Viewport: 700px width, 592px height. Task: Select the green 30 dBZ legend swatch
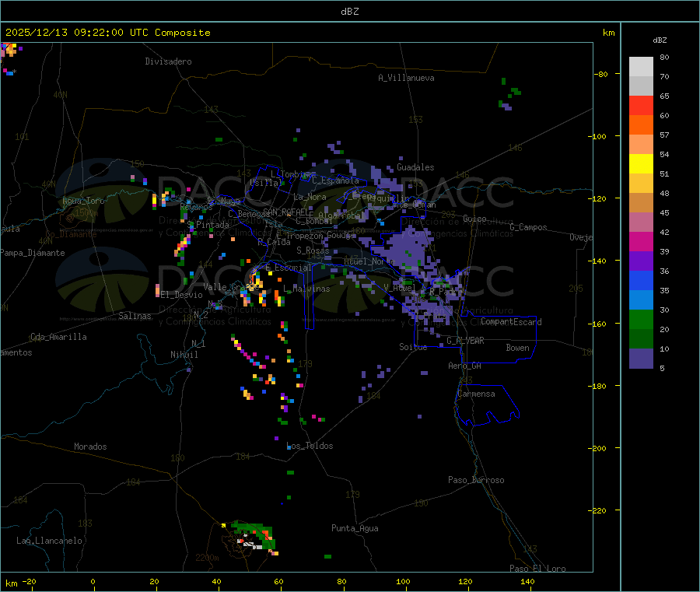[641, 319]
